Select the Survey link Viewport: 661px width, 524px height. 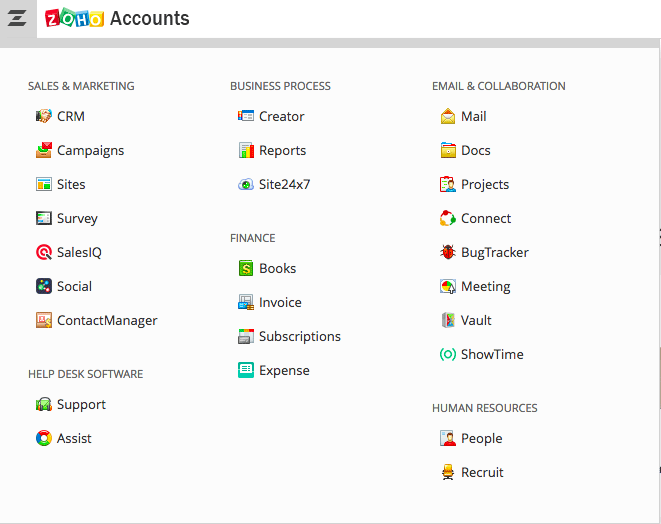[x=77, y=219]
